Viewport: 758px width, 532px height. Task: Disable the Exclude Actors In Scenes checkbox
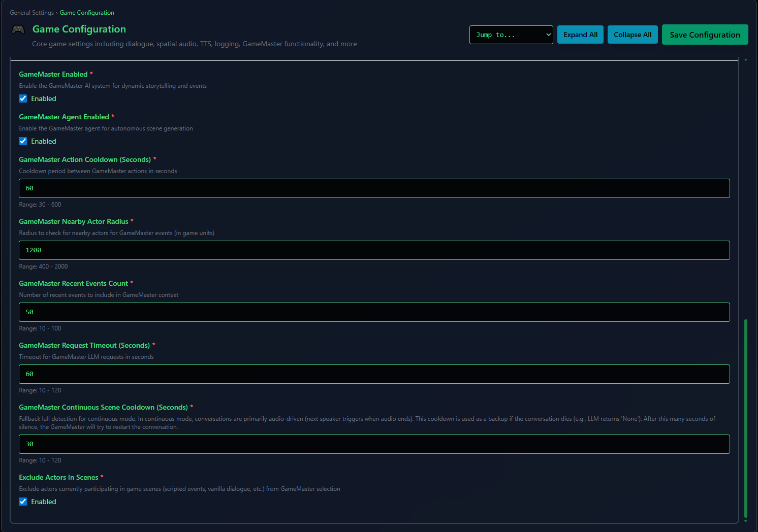[23, 502]
